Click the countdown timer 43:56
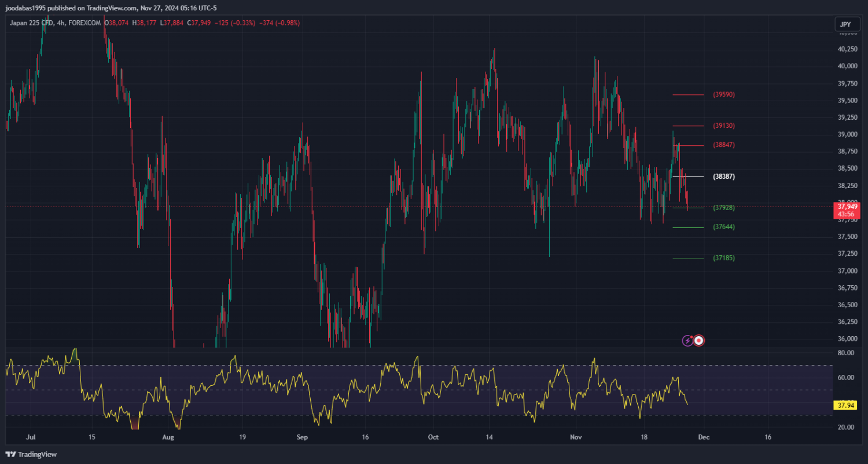This screenshot has width=868, height=464. (x=847, y=214)
